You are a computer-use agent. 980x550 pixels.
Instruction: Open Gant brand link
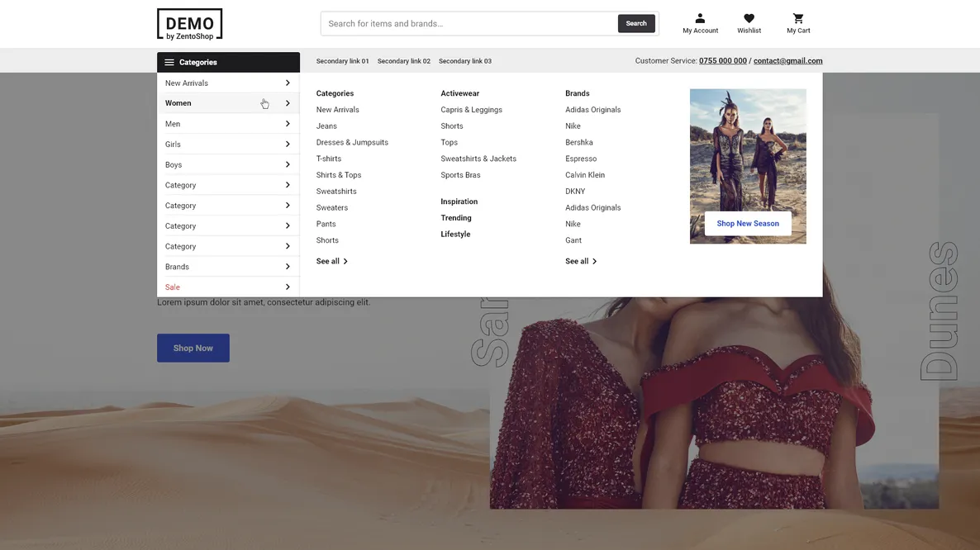tap(573, 239)
